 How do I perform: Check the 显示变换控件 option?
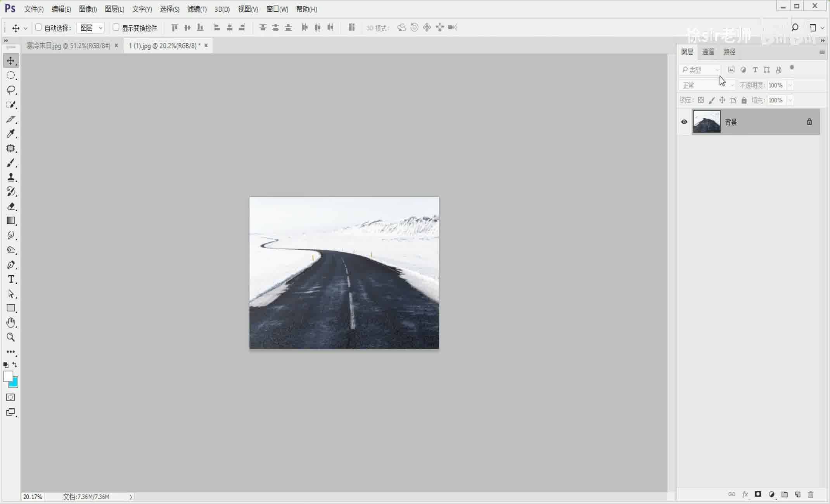(116, 28)
